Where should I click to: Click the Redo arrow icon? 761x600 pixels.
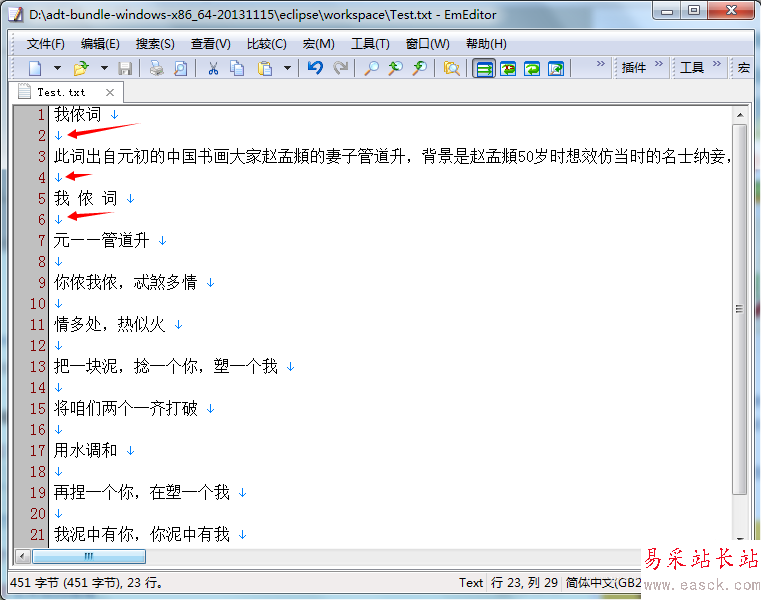[341, 68]
